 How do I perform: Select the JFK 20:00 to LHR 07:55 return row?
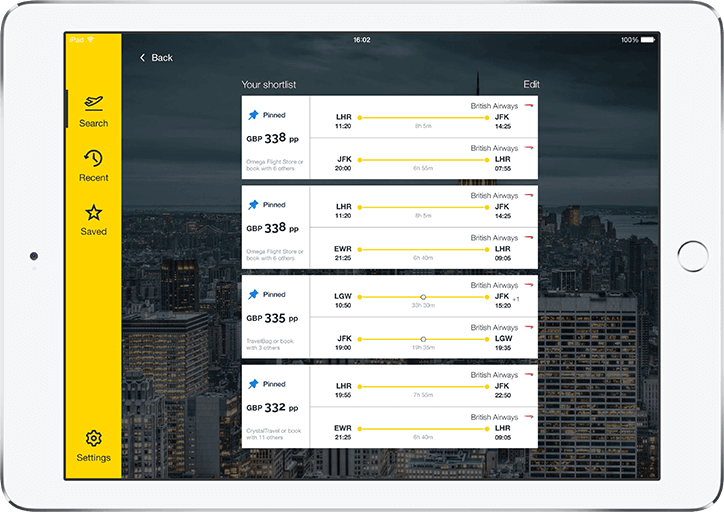423,160
